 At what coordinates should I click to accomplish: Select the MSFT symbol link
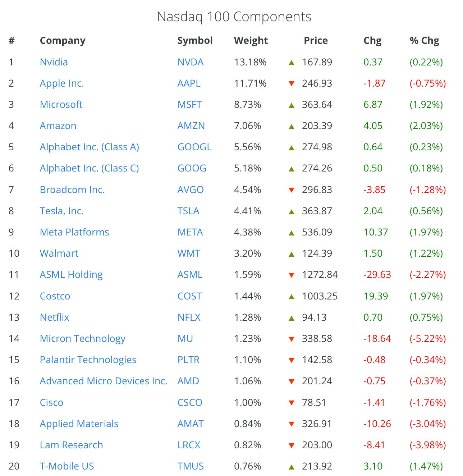click(189, 105)
